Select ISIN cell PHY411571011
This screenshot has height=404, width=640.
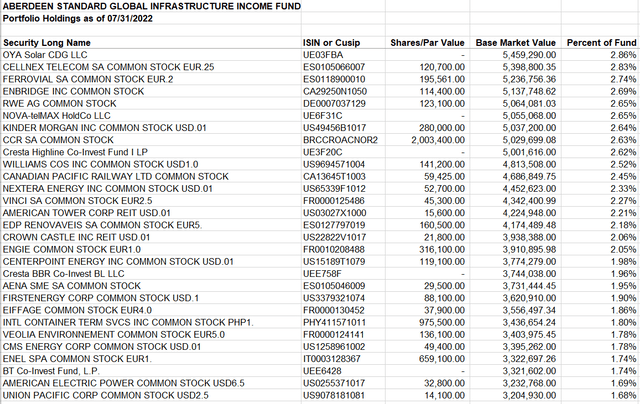coord(334,322)
